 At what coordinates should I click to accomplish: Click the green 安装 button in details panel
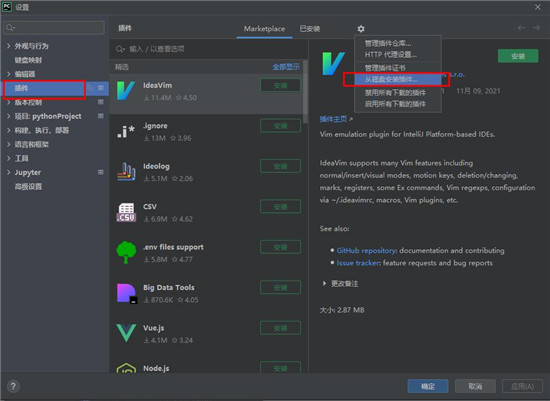pyautogui.click(x=518, y=56)
